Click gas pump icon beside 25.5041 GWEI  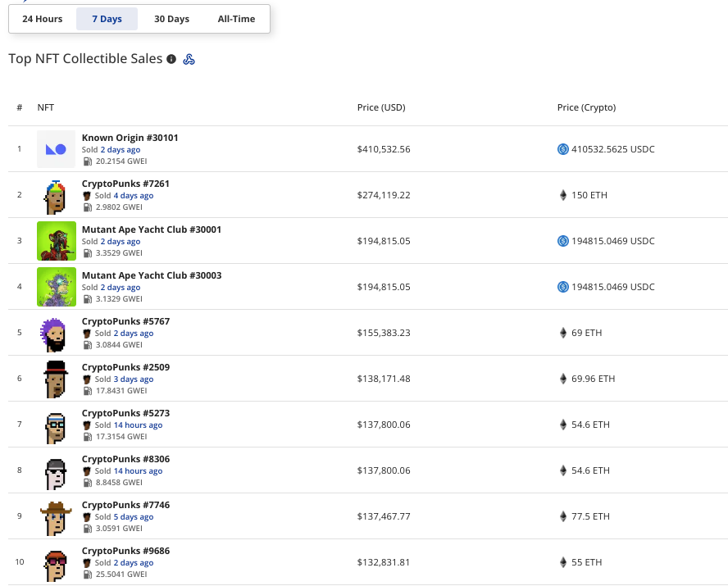coord(87,575)
